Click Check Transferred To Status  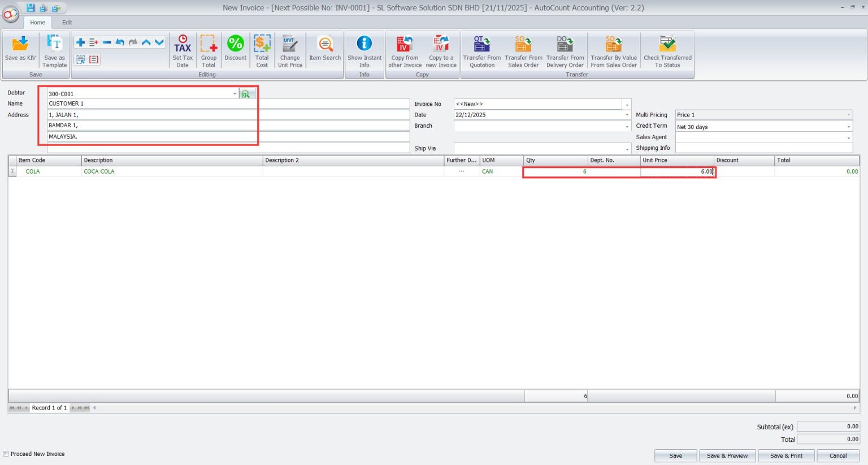coord(667,50)
